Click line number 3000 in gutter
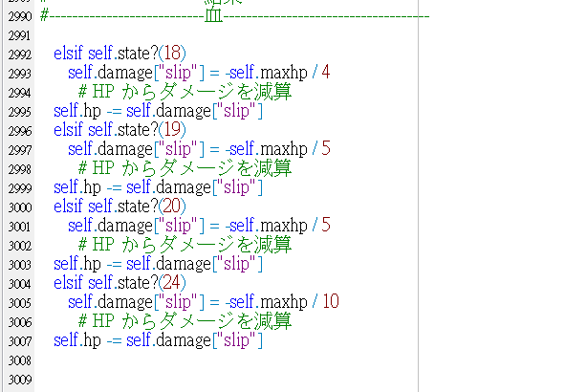 (x=20, y=207)
